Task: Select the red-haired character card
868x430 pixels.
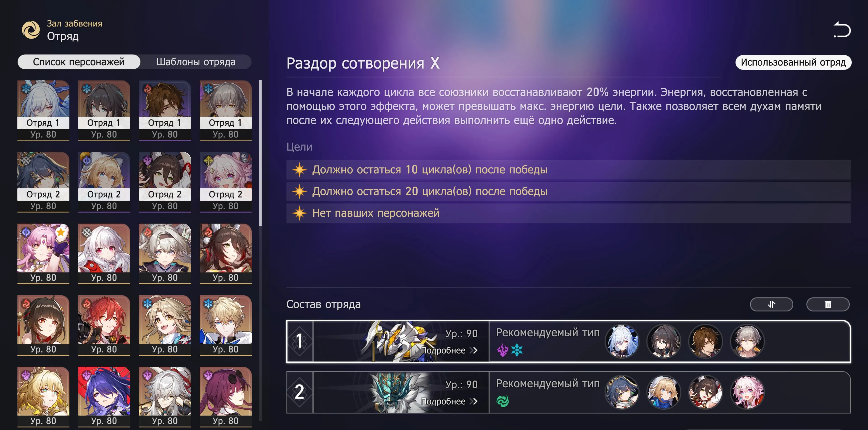Action: pos(104,325)
